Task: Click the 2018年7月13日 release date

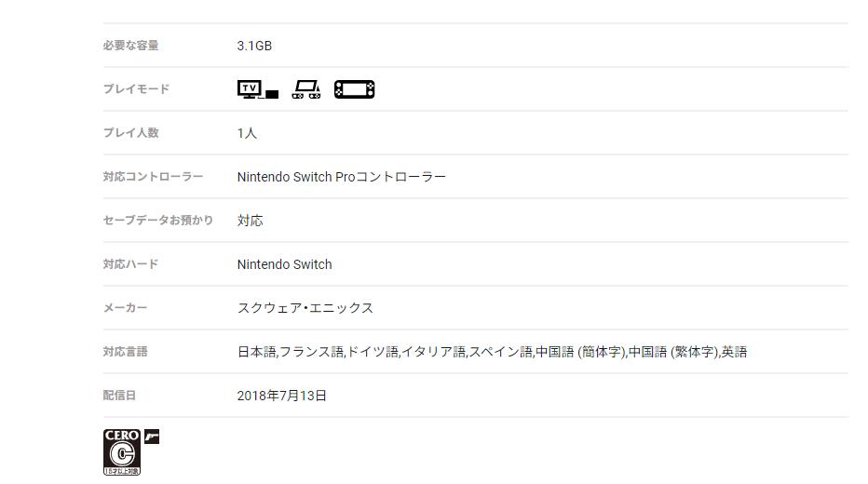Action: (x=282, y=396)
